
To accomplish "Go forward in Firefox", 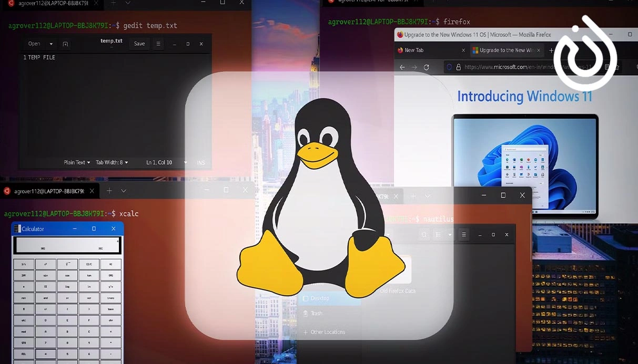I will tap(414, 67).
